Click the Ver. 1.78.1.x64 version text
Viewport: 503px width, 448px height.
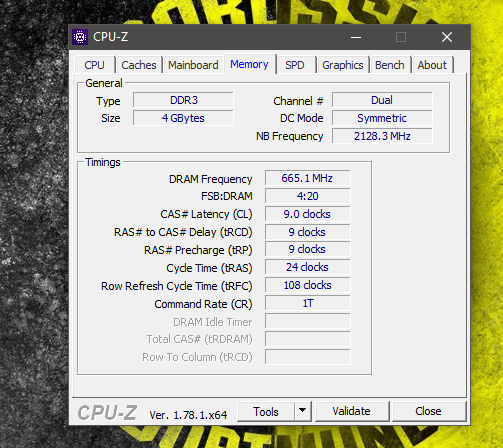click(x=188, y=415)
